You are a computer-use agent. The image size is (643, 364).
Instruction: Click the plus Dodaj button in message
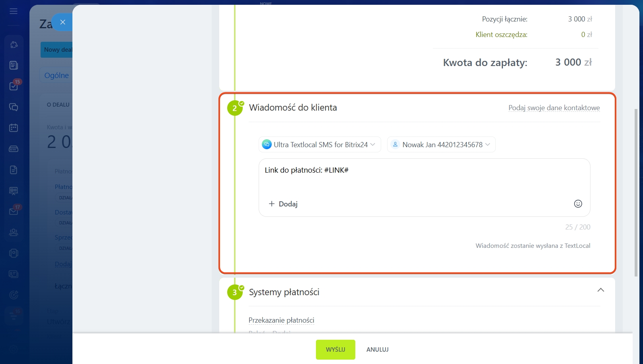[283, 204]
